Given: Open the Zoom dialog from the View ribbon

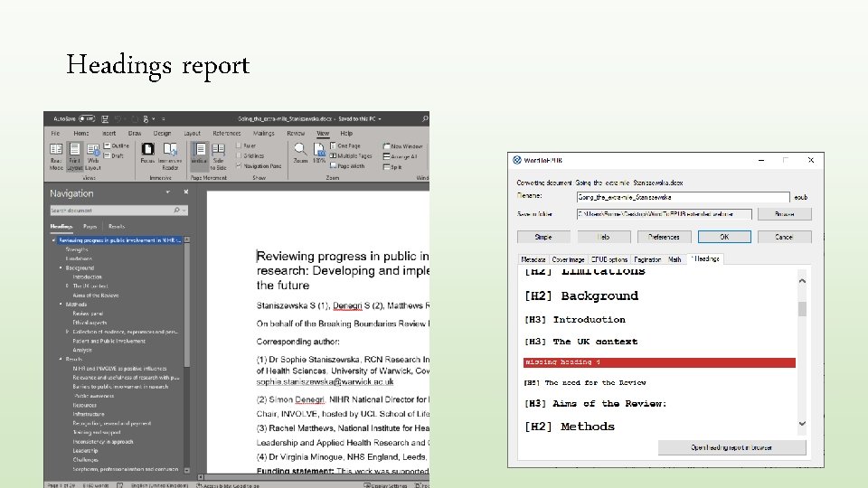Looking at the screenshot, I should pyautogui.click(x=300, y=154).
